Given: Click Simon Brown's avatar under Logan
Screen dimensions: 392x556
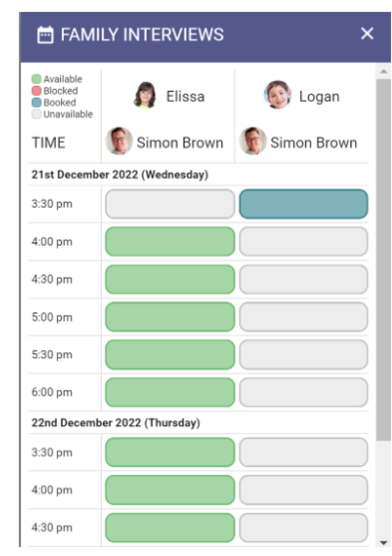Looking at the screenshot, I should [x=253, y=141].
